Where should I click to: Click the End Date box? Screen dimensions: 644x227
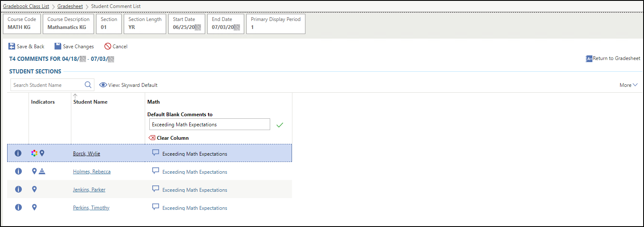click(x=226, y=23)
